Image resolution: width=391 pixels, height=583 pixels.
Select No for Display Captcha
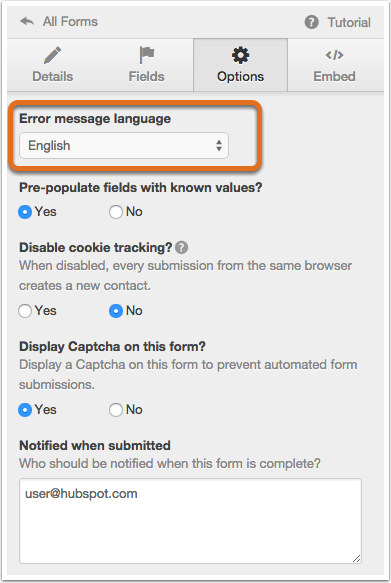tap(116, 410)
